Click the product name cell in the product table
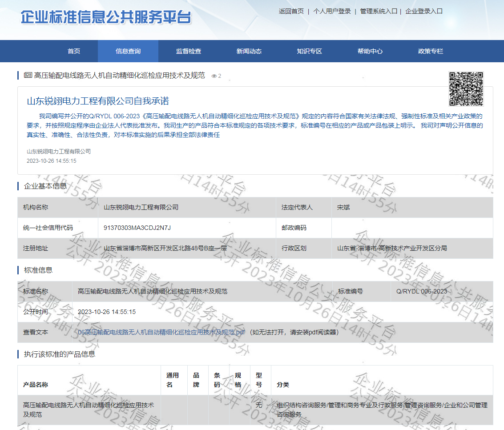Image resolution: width=504 pixels, height=430 pixels. tap(89, 410)
